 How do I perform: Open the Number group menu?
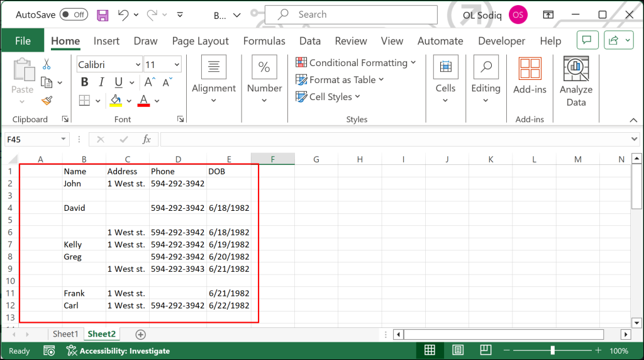click(264, 80)
